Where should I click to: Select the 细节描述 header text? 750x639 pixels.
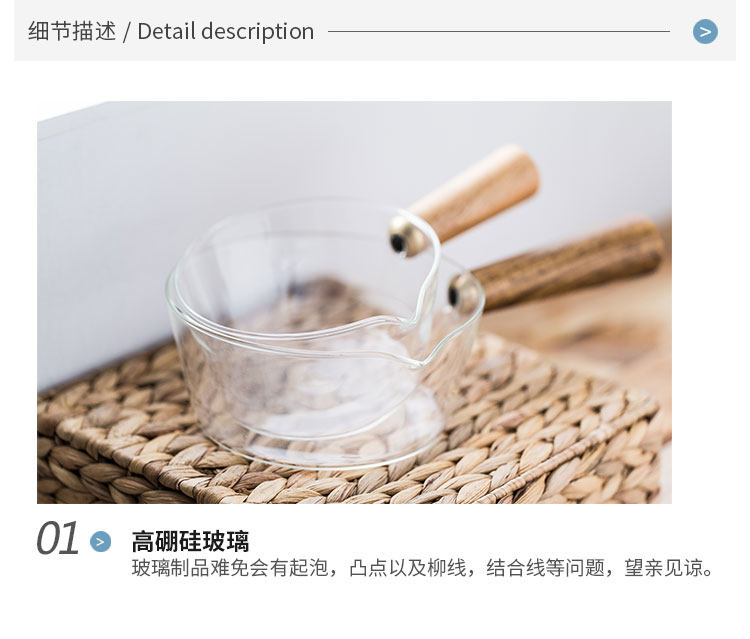pos(72,31)
